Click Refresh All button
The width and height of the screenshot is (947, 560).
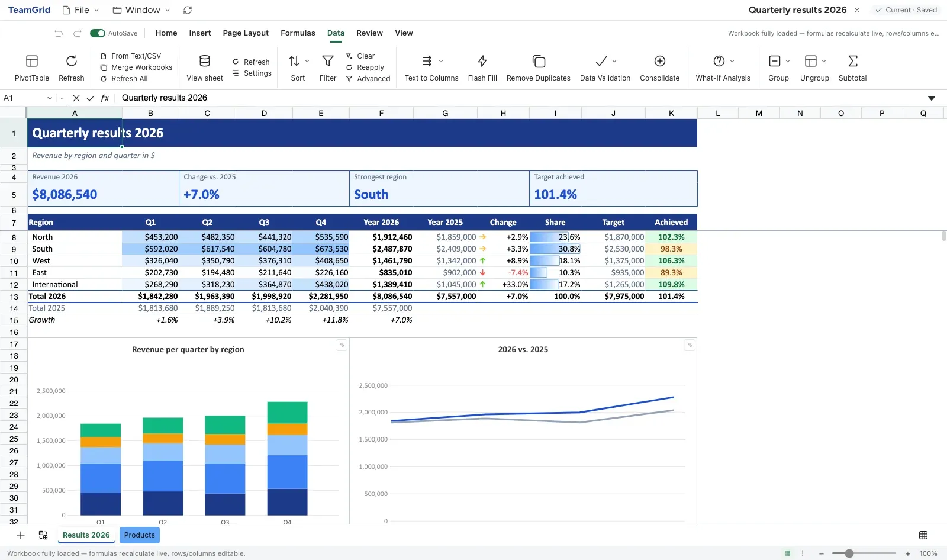pyautogui.click(x=124, y=79)
